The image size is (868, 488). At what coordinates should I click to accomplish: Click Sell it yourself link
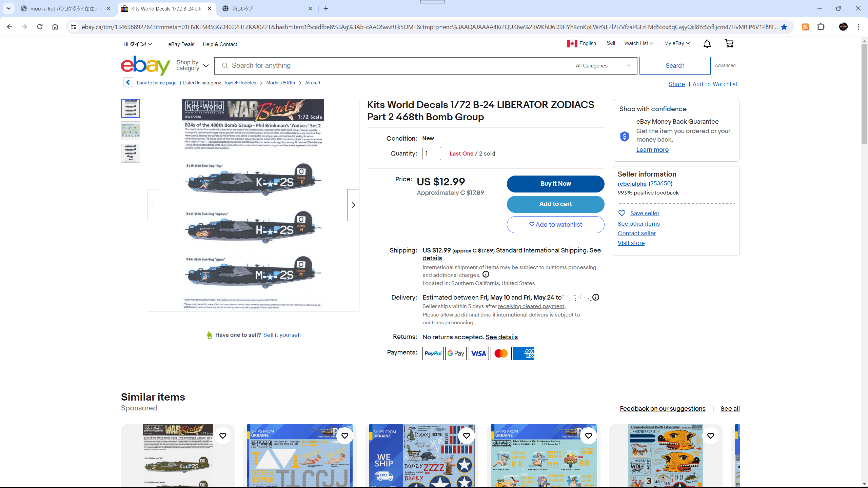click(x=282, y=335)
